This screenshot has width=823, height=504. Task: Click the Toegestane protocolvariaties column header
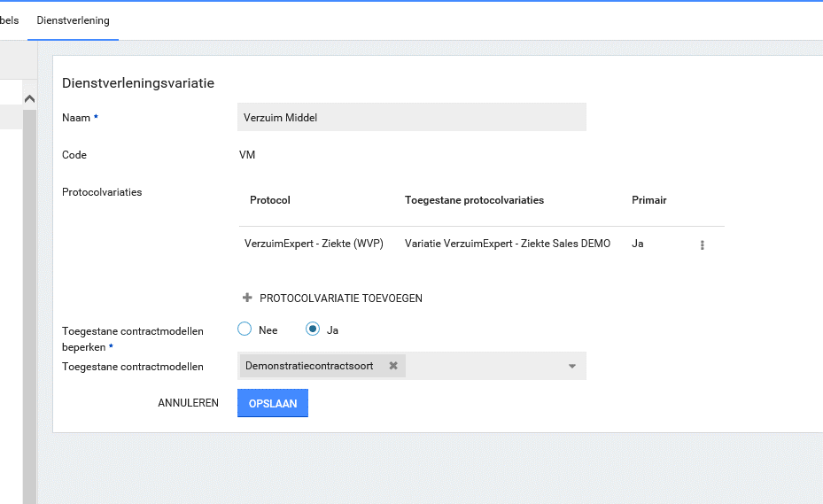[x=474, y=200]
